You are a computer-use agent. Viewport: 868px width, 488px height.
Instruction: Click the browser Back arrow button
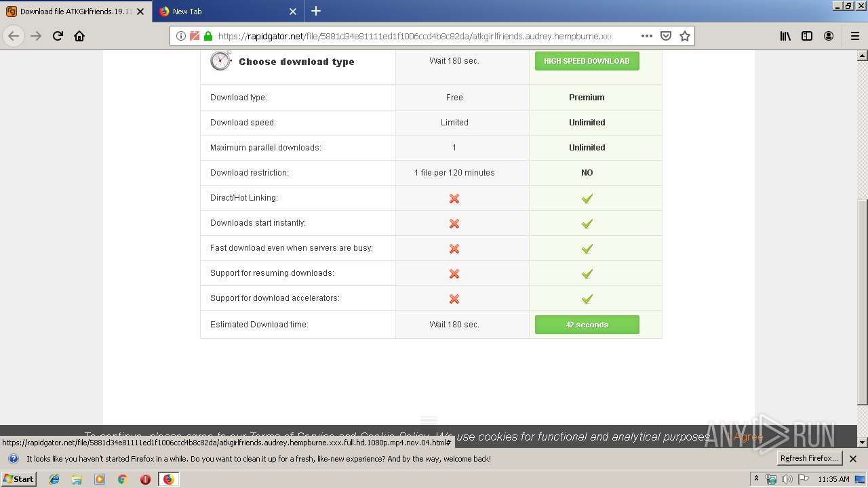point(14,36)
